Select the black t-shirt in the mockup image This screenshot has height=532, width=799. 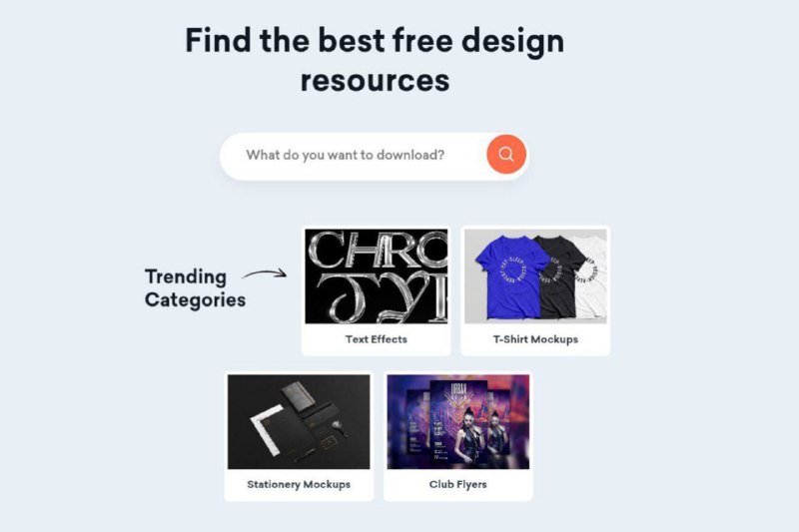tap(559, 275)
